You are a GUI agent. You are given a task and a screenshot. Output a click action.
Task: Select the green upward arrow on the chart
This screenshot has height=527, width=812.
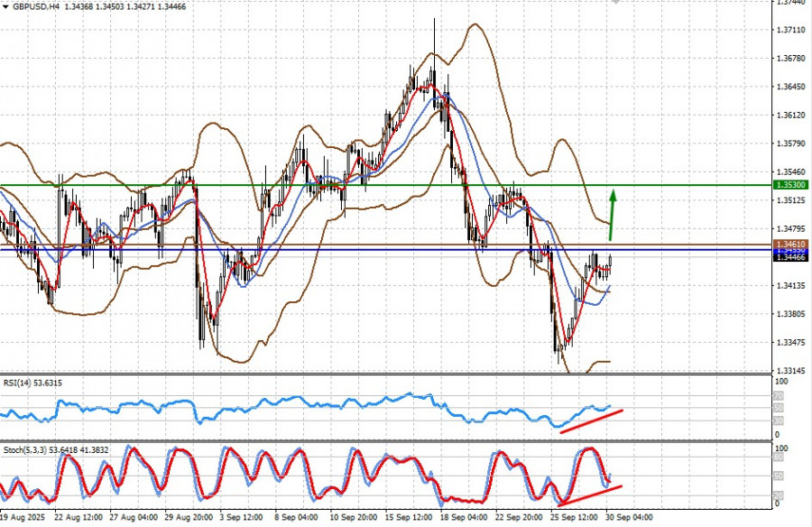(x=613, y=215)
